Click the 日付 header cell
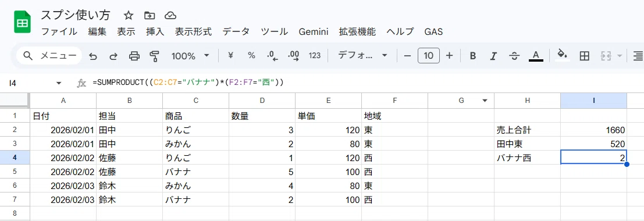 [x=63, y=116]
